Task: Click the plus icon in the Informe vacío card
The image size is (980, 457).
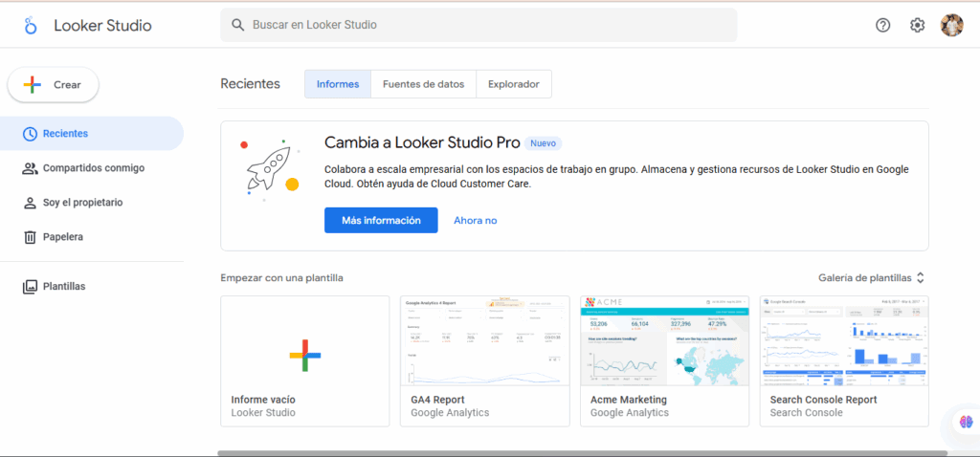Action: coord(305,356)
